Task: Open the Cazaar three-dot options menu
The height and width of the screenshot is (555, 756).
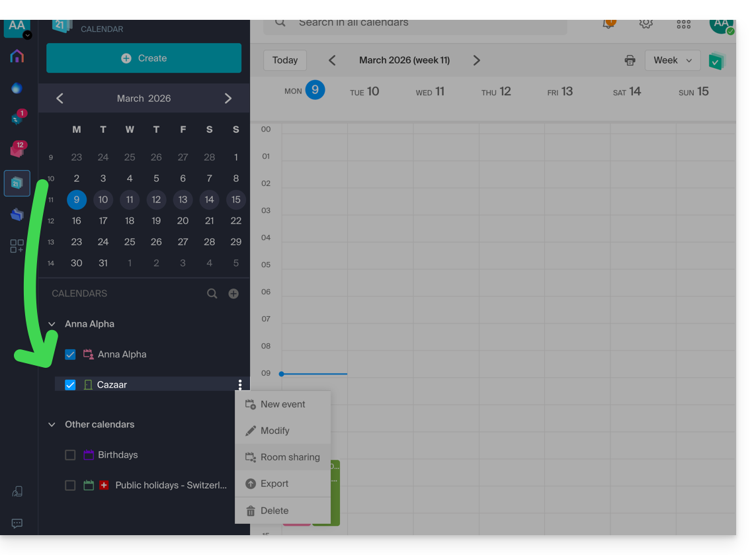Action: 239,384
